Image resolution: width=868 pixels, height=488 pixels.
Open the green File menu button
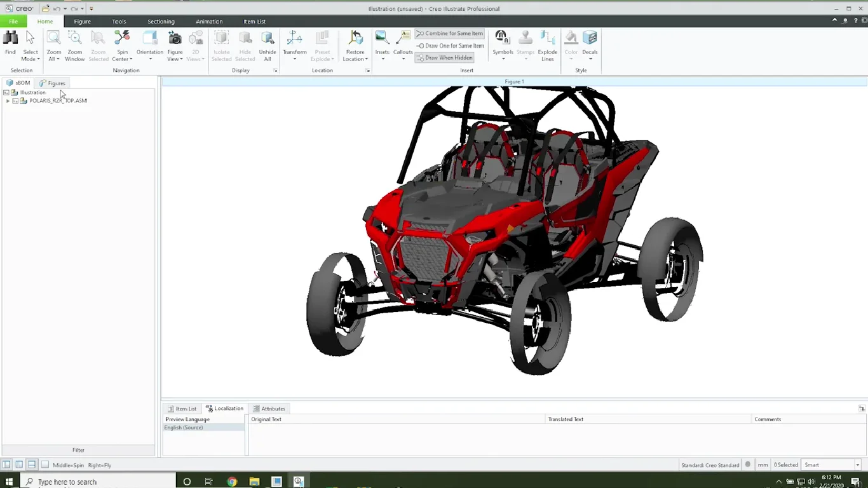click(x=13, y=22)
